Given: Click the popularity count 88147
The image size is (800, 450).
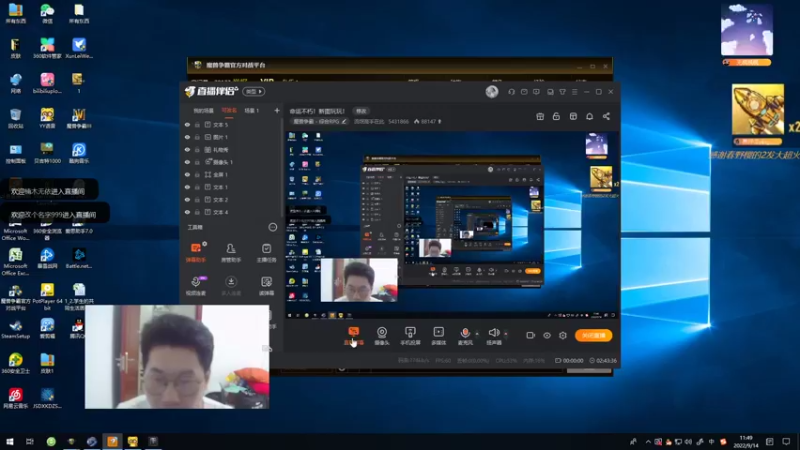Looking at the screenshot, I should [x=428, y=121].
